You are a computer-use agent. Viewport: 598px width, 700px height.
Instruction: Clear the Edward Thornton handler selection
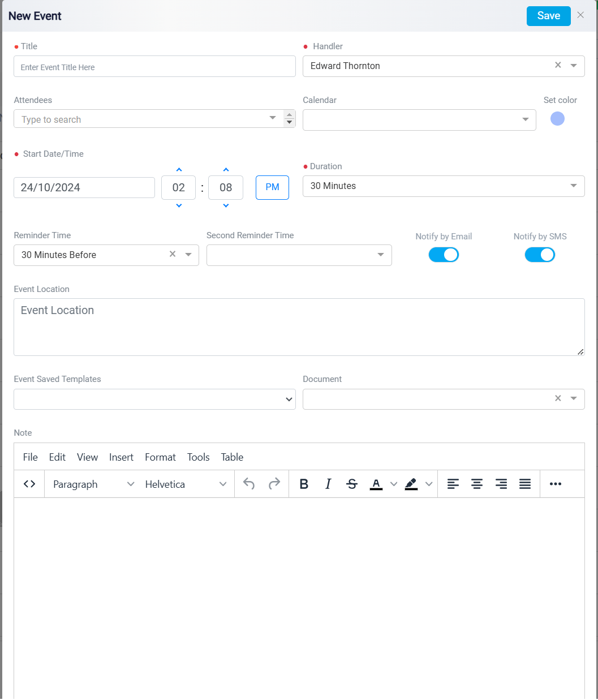pos(558,66)
